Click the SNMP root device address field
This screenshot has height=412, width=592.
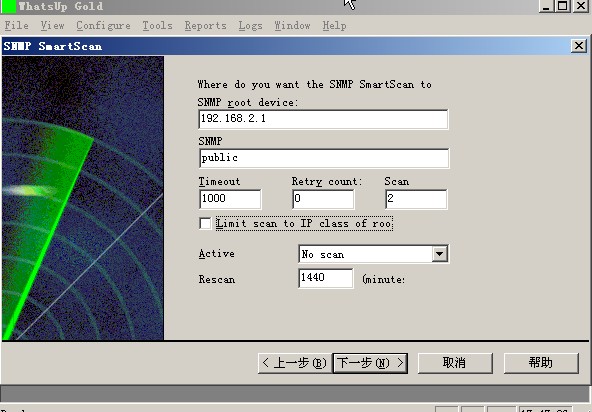point(323,119)
